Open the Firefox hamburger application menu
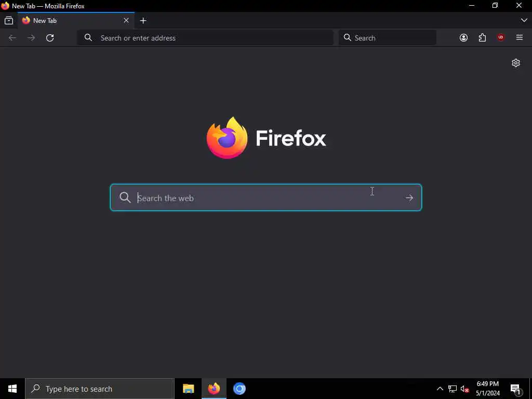The width and height of the screenshot is (532, 399). pyautogui.click(x=520, y=37)
